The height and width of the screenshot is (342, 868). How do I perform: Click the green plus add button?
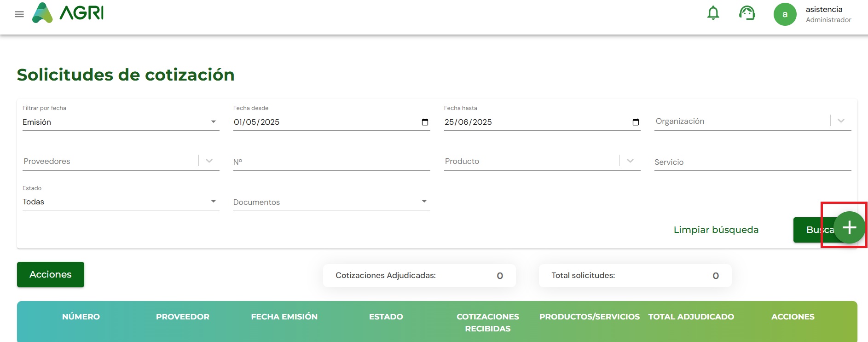coord(849,227)
